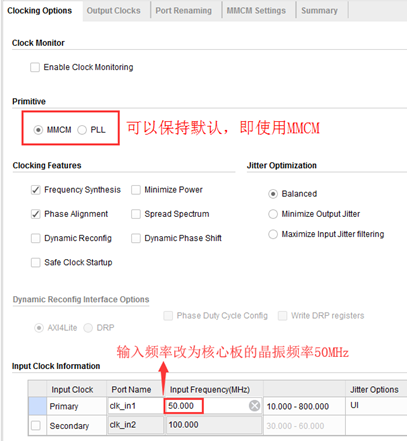This screenshot has width=407, height=441.
Task: Click the clk_in2 port name field
Action: pos(135,425)
